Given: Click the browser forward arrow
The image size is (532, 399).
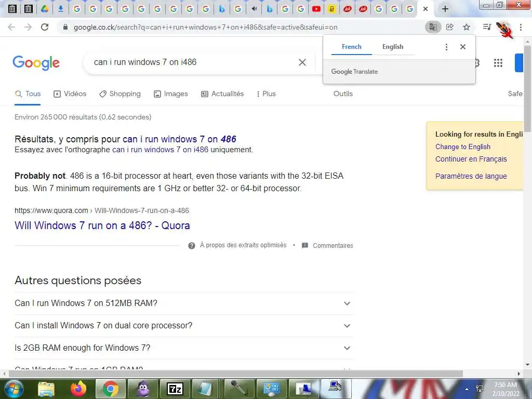Looking at the screenshot, I should tap(28, 27).
